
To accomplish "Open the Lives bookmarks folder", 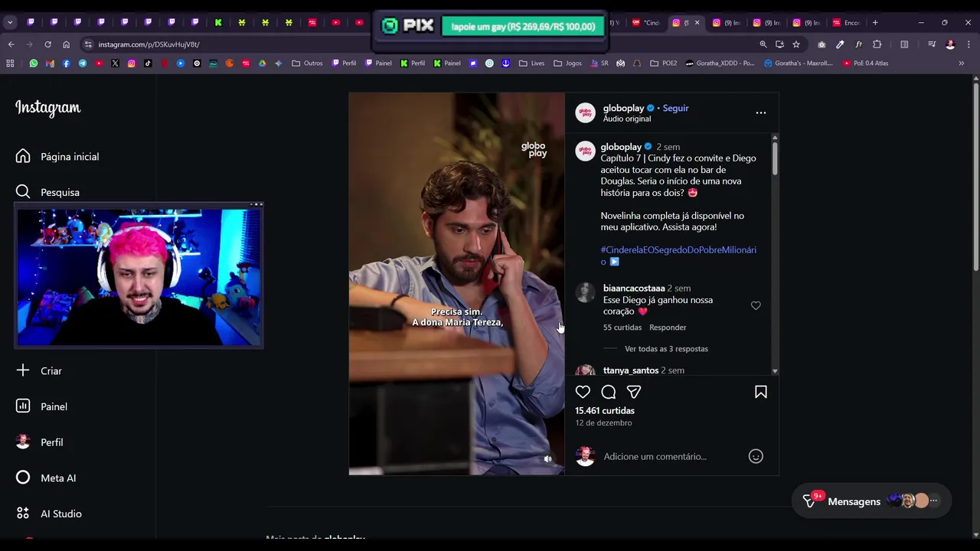I will (531, 64).
